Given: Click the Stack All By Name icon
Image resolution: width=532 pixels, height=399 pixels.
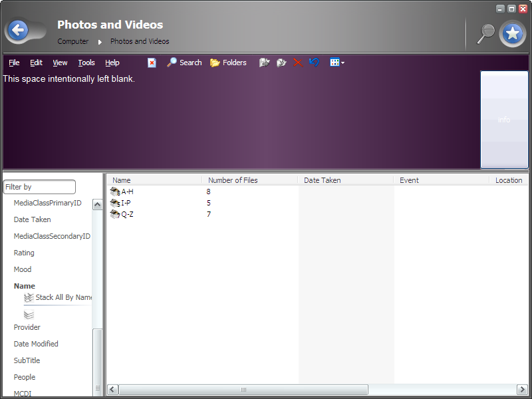Looking at the screenshot, I should click(x=29, y=297).
